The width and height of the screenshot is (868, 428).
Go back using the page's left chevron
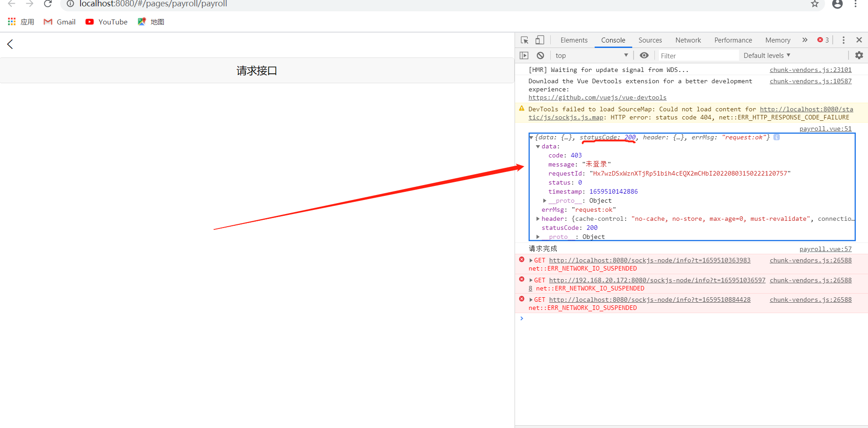(10, 44)
